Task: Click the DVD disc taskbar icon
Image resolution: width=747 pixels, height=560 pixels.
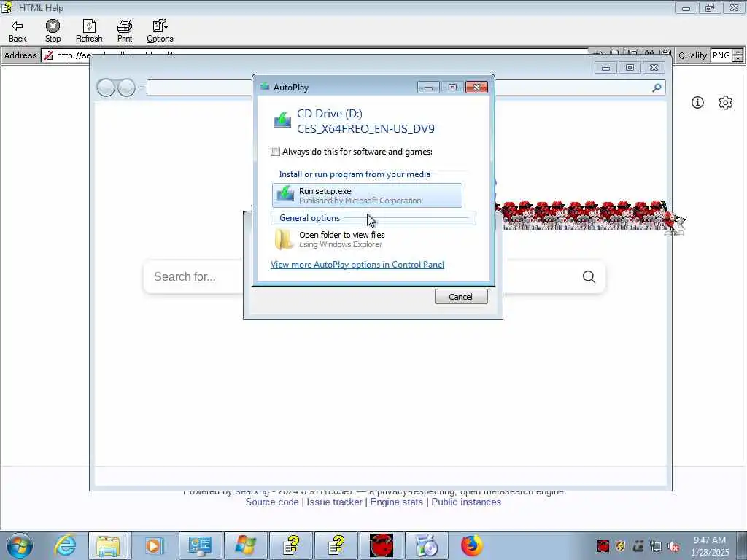Action: point(426,545)
